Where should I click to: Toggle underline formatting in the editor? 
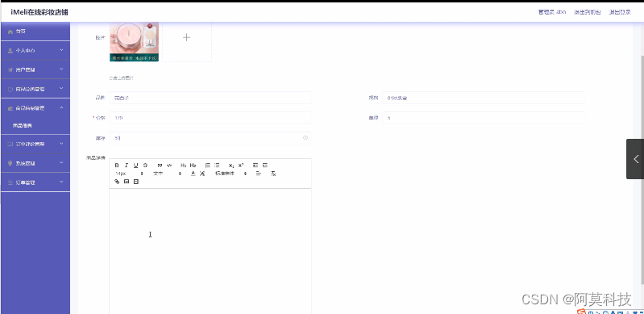(135, 165)
